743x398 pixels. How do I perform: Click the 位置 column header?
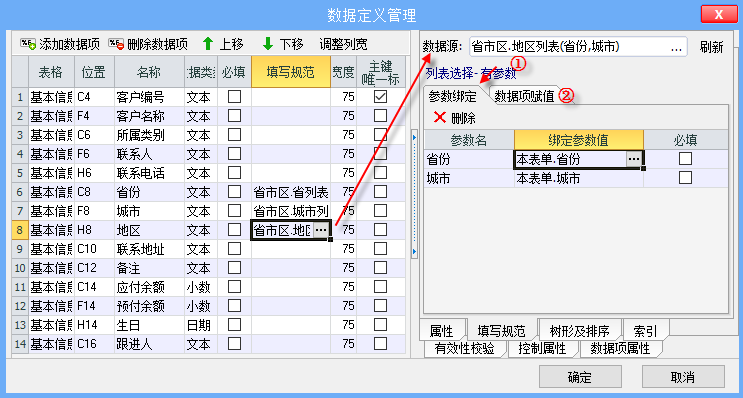pos(94,72)
